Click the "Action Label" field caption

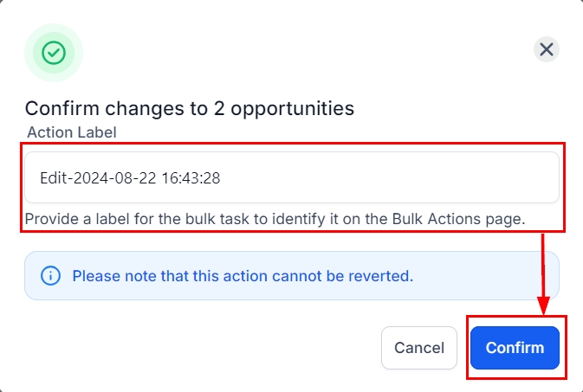pyautogui.click(x=72, y=132)
